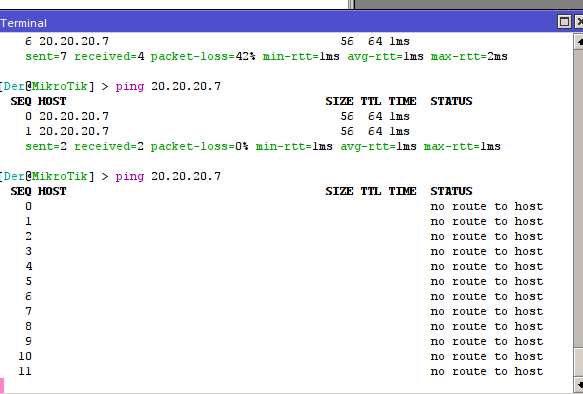Click the 'max-rtt=2ms' summary value

[469, 56]
